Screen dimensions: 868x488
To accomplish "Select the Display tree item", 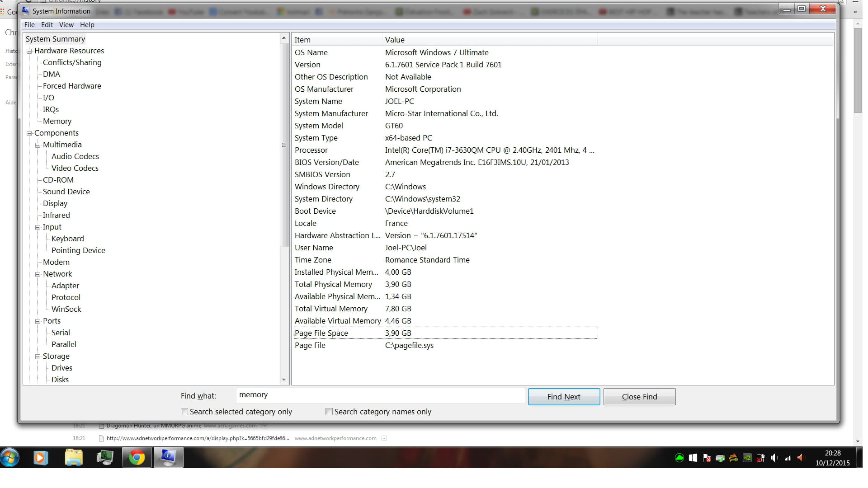I will click(x=55, y=203).
